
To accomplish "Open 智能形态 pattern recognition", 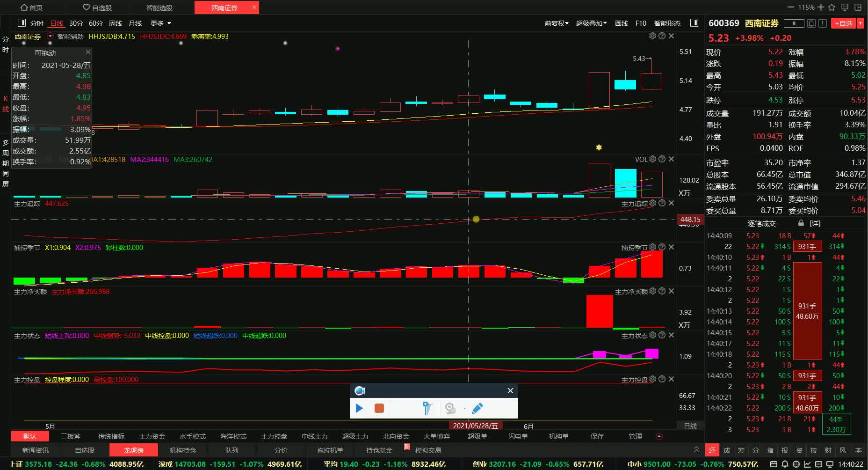I will click(667, 23).
